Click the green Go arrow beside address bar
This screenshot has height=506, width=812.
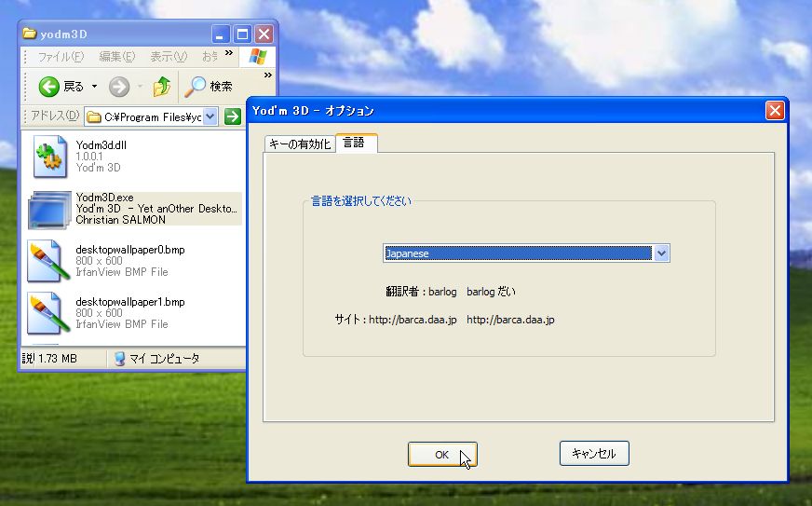pos(233,116)
